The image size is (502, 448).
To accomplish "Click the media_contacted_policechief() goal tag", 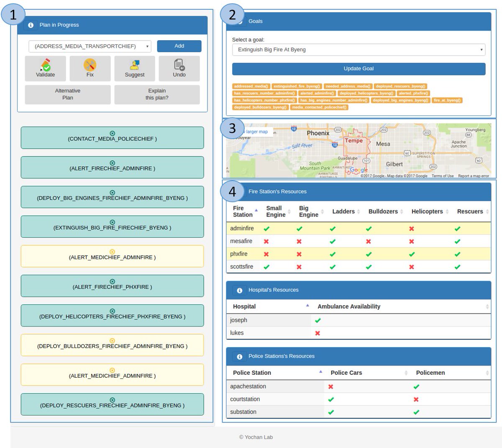I will [x=319, y=108].
